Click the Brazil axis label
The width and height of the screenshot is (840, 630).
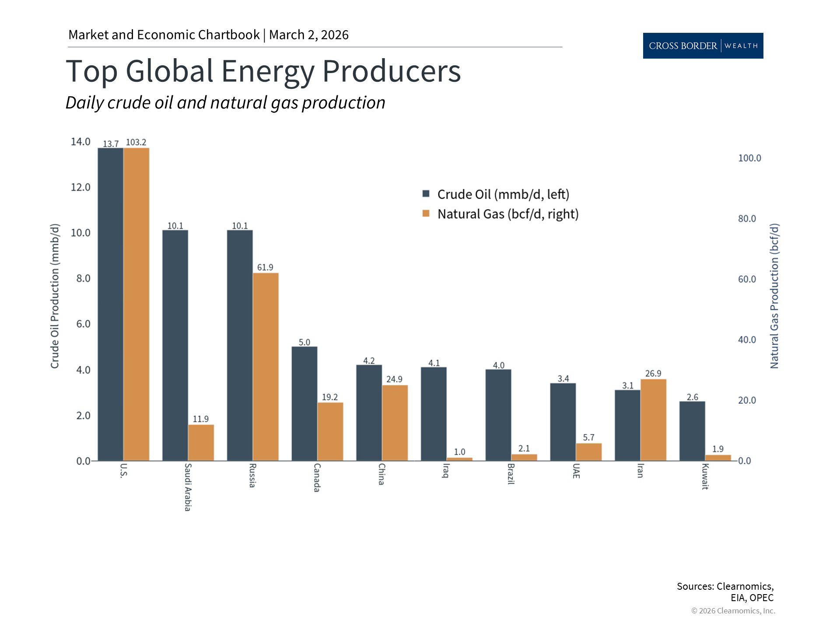click(511, 474)
